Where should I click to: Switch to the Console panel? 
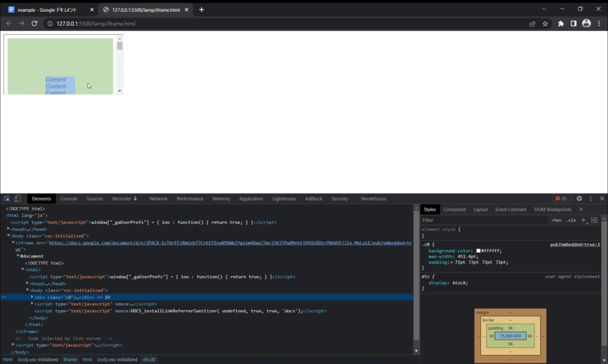point(69,198)
